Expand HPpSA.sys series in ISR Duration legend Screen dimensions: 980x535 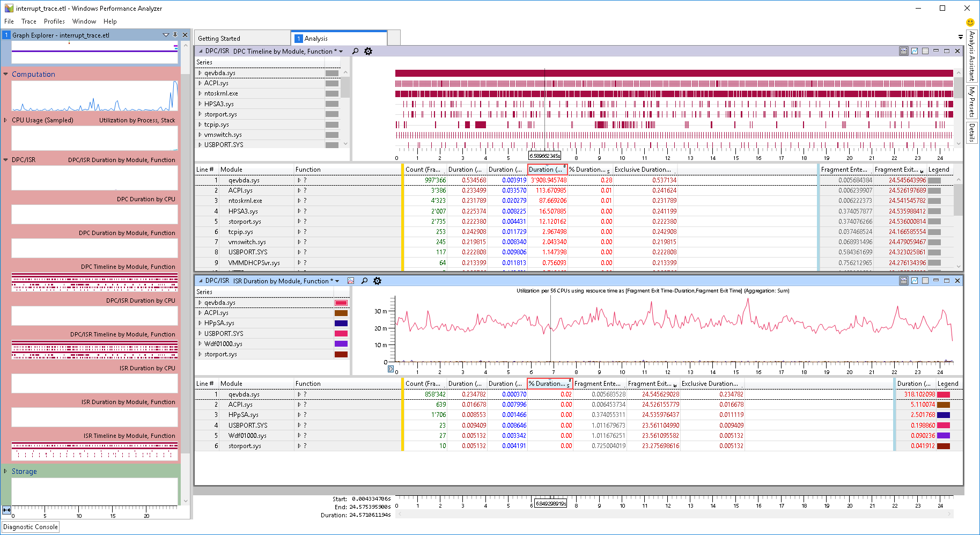(200, 323)
